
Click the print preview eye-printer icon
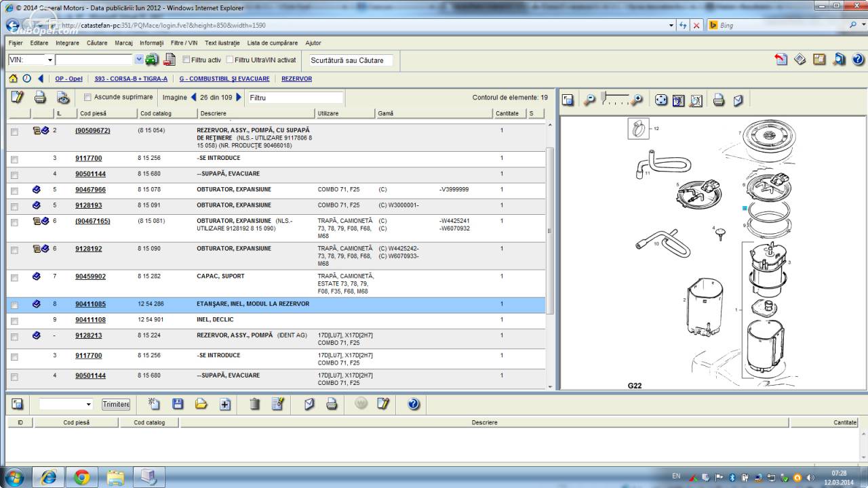pyautogui.click(x=62, y=98)
